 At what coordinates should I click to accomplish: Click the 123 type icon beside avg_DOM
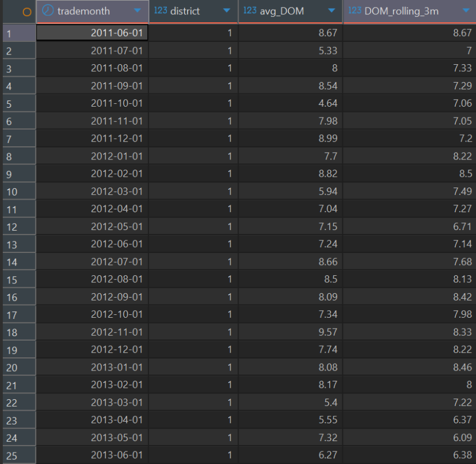[x=250, y=10]
